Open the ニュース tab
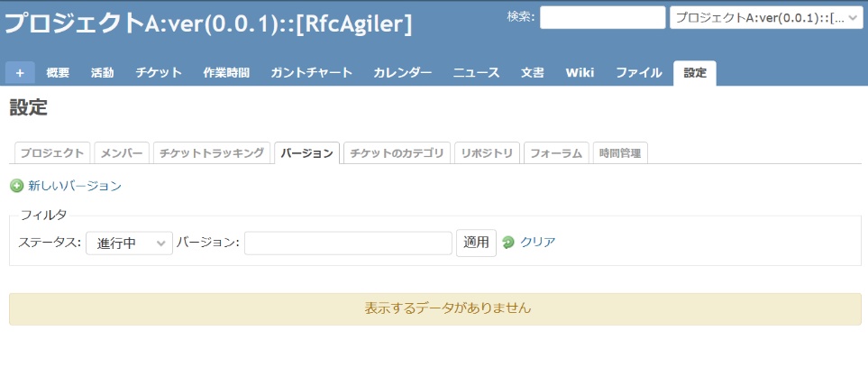Image resolution: width=868 pixels, height=386 pixels. (477, 73)
